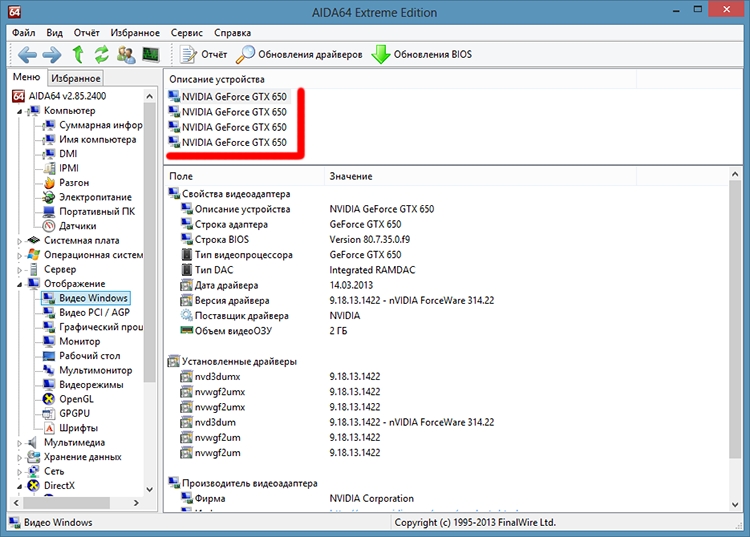Expand the Мультимедиа tree node
The height and width of the screenshot is (537, 750).
pos(20,443)
